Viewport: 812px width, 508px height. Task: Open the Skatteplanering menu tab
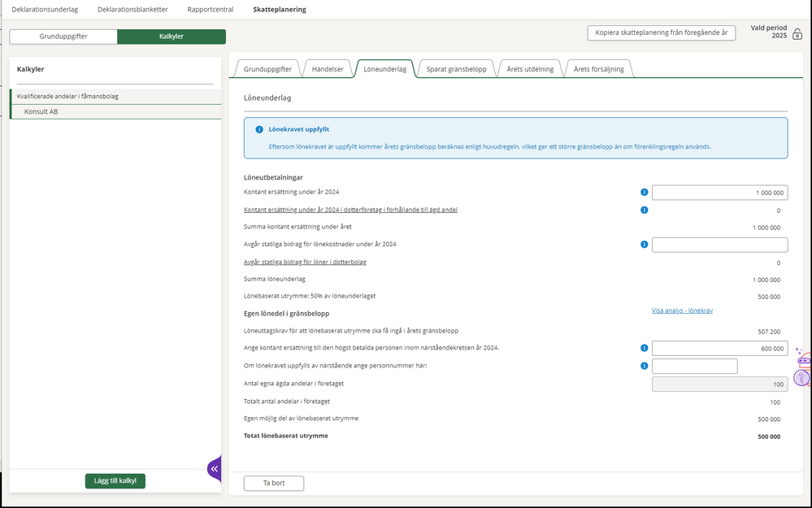[280, 10]
